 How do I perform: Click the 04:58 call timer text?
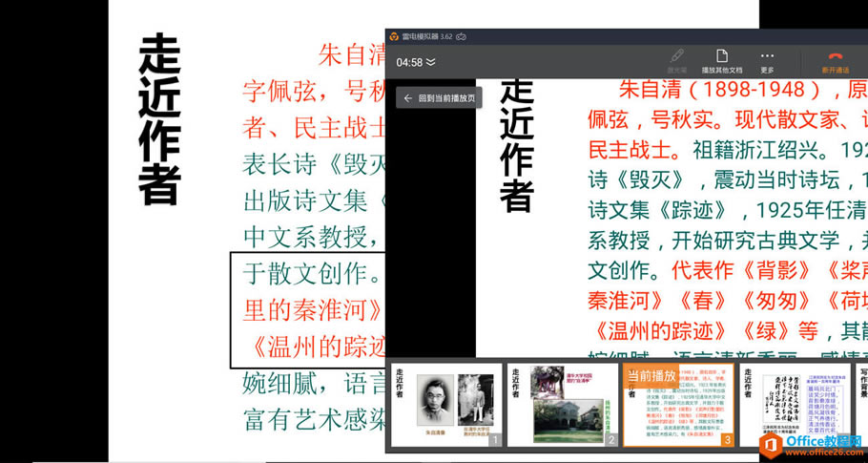point(409,62)
